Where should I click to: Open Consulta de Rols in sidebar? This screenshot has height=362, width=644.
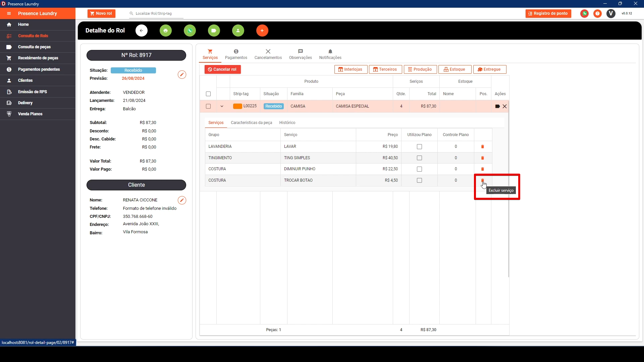38,36
